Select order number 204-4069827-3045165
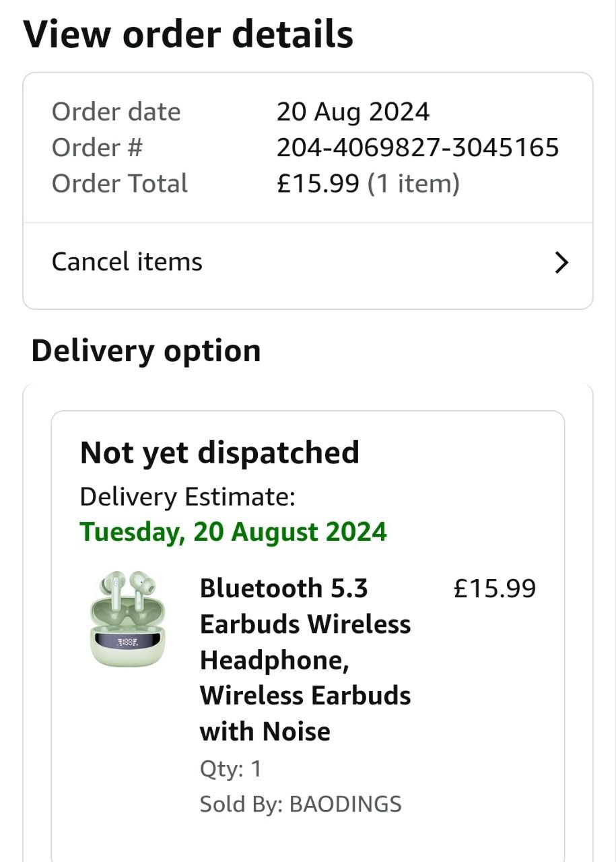Viewport: 616px width, 862px height. tap(417, 147)
